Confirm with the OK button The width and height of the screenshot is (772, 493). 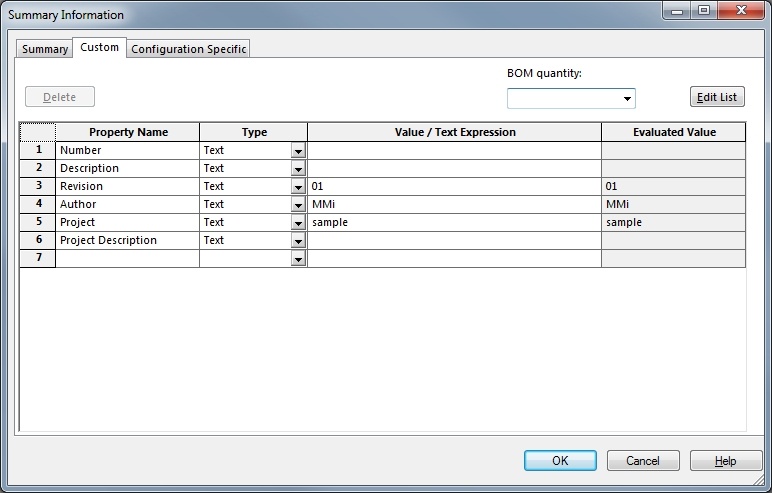click(560, 460)
